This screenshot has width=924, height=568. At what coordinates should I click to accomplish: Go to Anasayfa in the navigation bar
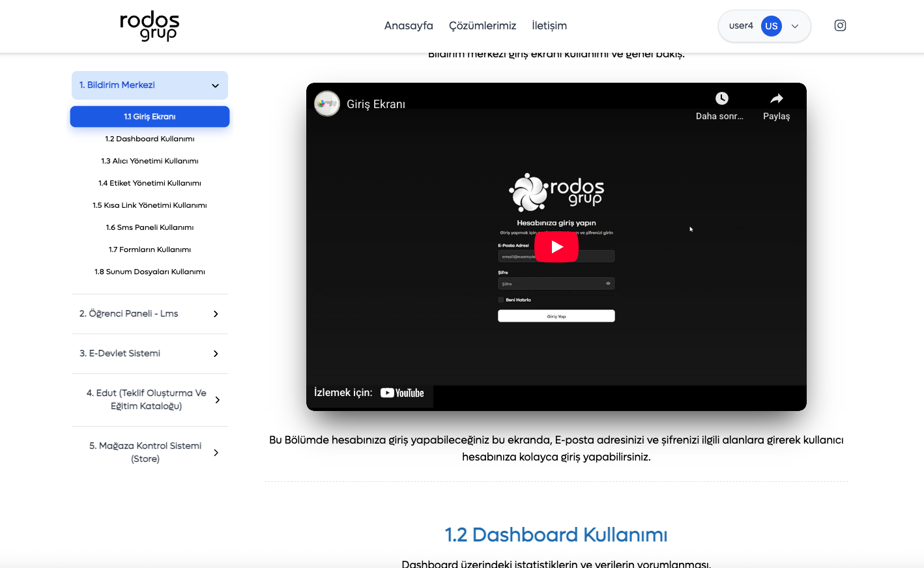[409, 26]
